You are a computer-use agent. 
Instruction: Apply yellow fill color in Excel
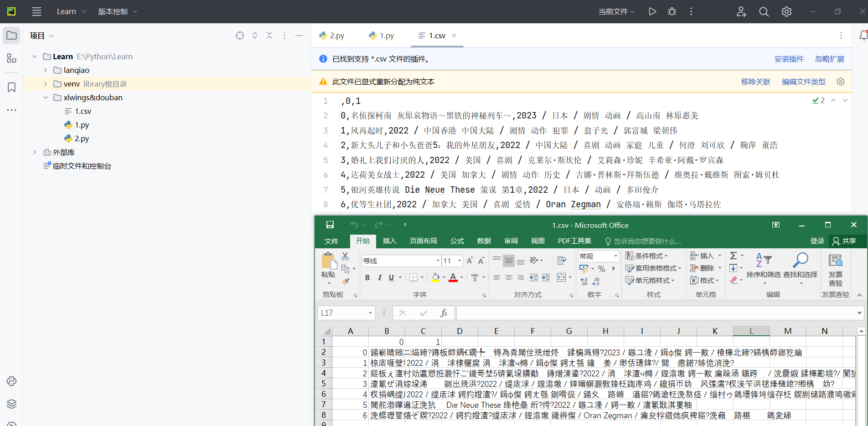tap(435, 277)
